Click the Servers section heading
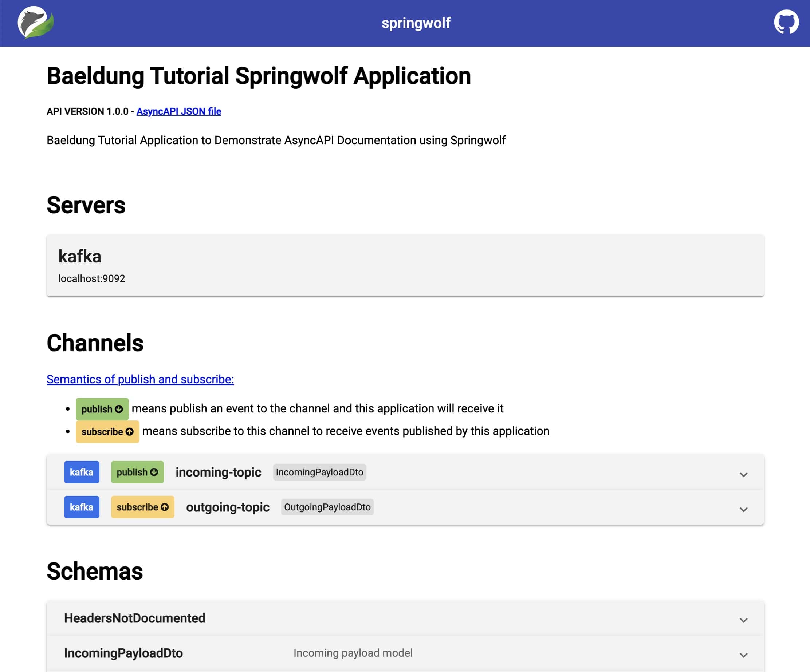Viewport: 810px width, 672px height. click(x=86, y=205)
